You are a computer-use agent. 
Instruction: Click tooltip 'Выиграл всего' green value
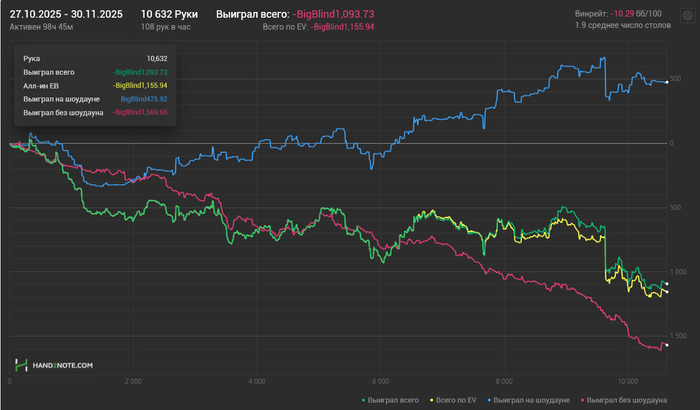pos(140,72)
